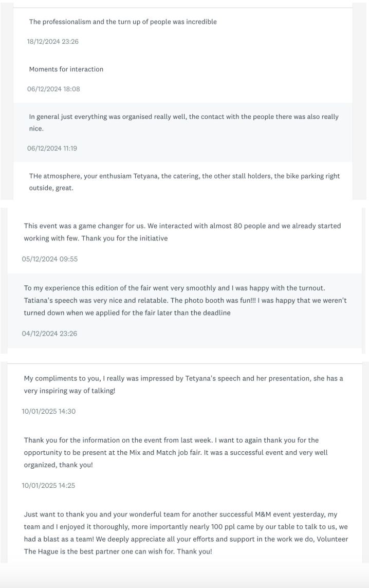Select the response about atmosphere and bike parking
The image size is (369, 588).
[x=184, y=182]
